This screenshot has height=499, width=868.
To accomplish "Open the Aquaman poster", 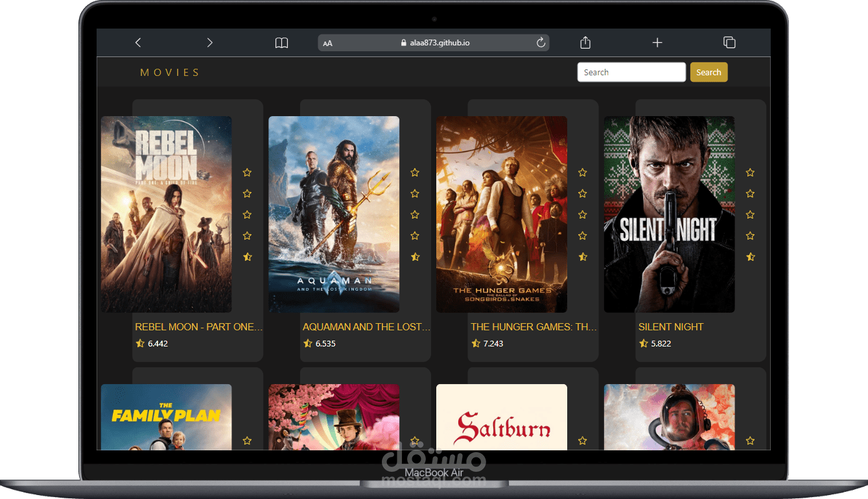I will point(334,214).
